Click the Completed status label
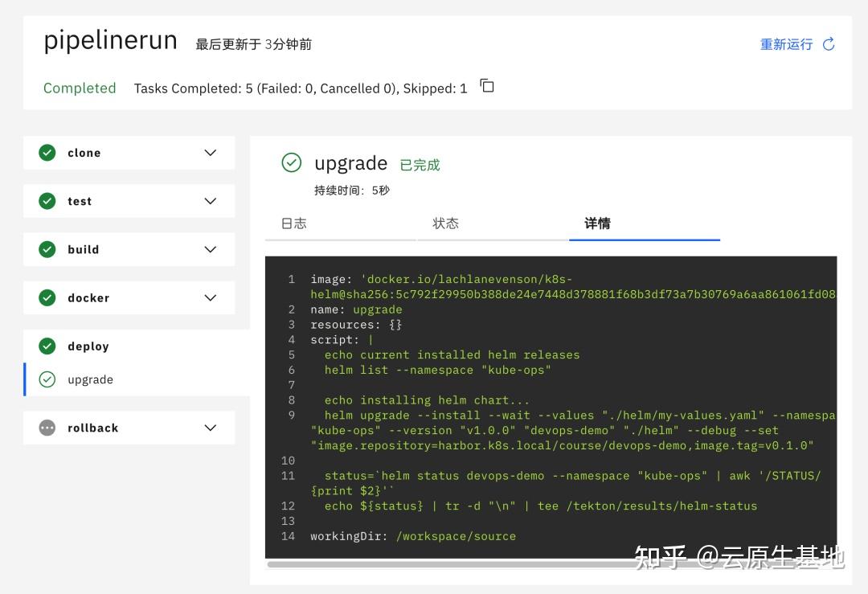 80,88
